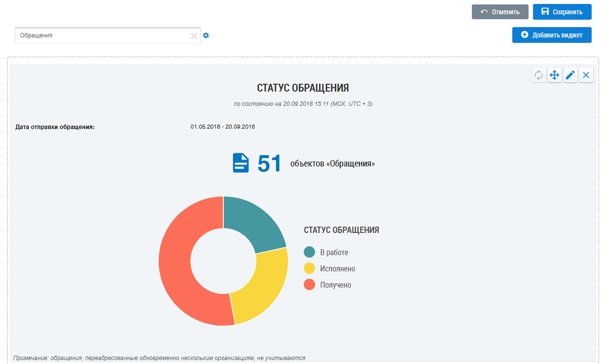The height and width of the screenshot is (364, 603).
Task: Open settings gear next to Обращения field
Action: point(206,35)
